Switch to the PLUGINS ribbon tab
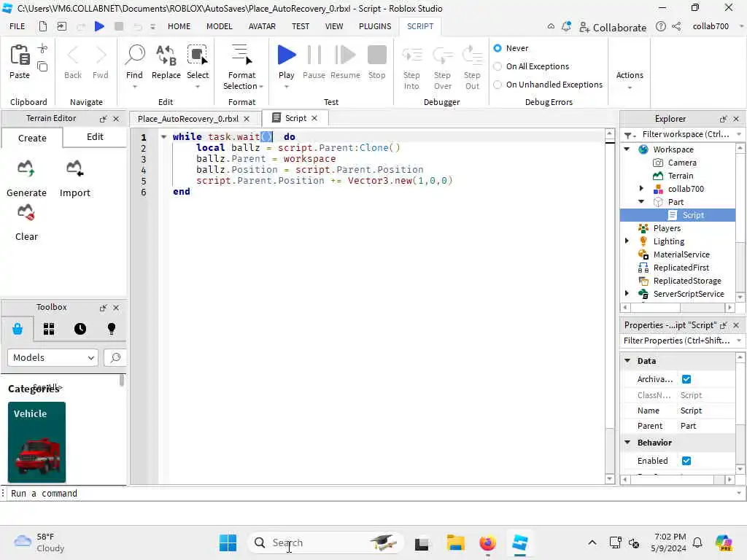The width and height of the screenshot is (747, 560). pos(375,26)
